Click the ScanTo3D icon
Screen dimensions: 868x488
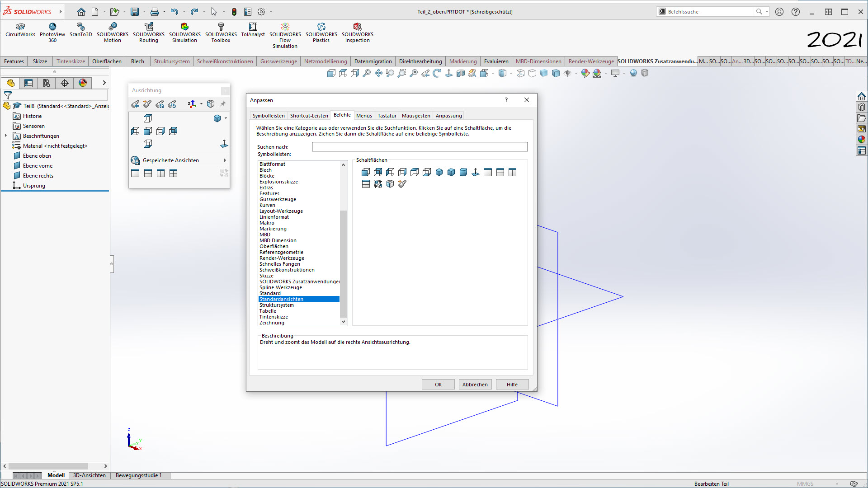80,30
